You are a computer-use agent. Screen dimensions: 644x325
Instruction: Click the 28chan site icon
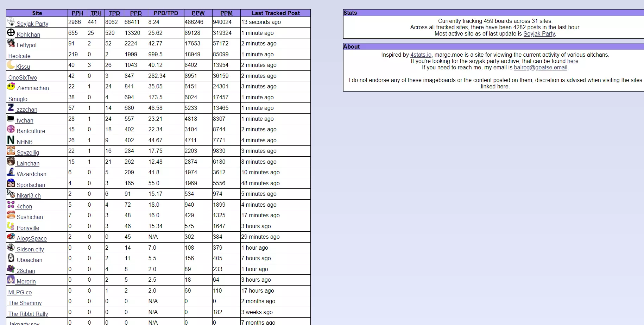11,269
